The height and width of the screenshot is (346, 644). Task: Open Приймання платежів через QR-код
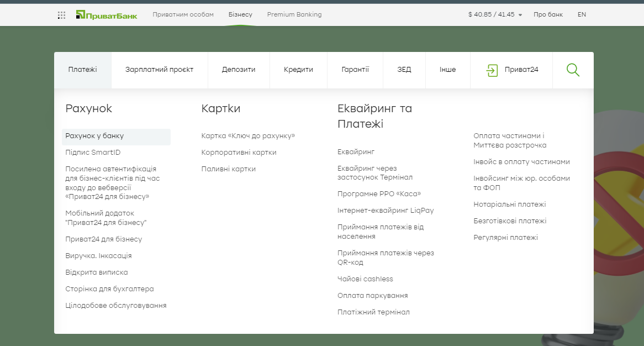point(386,258)
